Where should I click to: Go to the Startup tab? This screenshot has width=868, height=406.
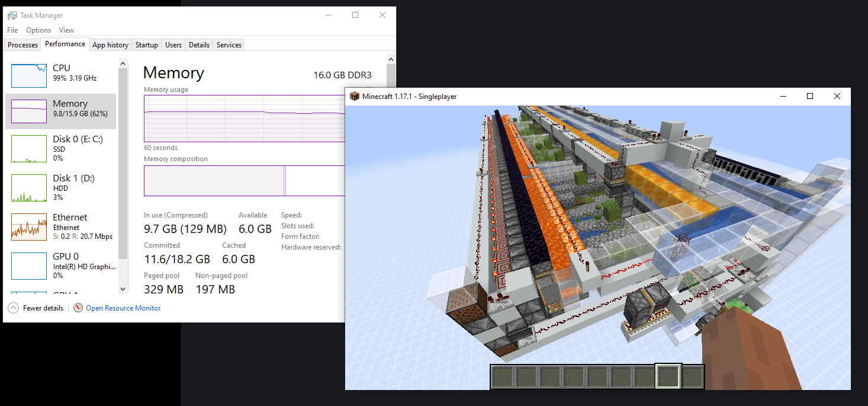click(x=146, y=45)
